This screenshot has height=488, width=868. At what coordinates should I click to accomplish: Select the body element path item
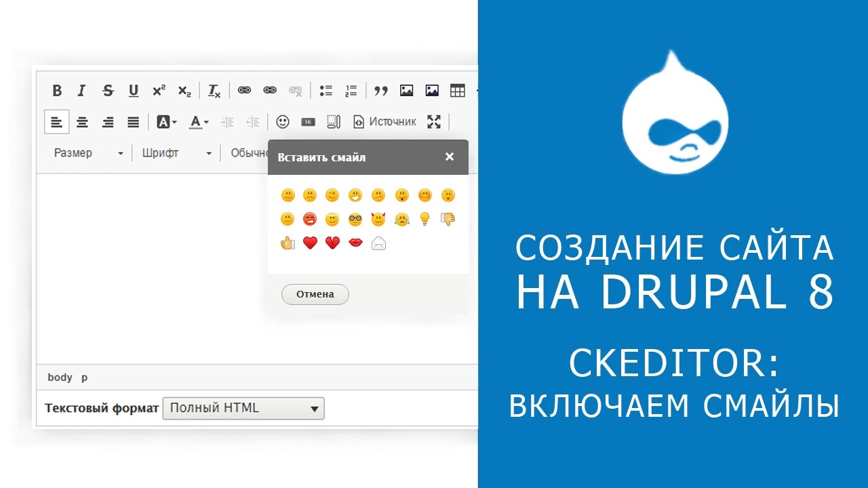click(60, 378)
